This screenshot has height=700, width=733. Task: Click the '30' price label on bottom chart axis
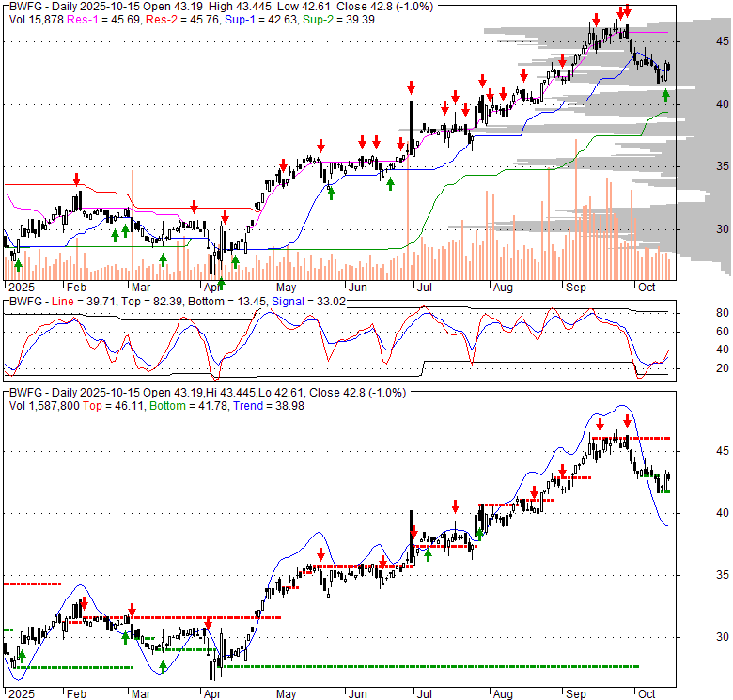pyautogui.click(x=723, y=637)
